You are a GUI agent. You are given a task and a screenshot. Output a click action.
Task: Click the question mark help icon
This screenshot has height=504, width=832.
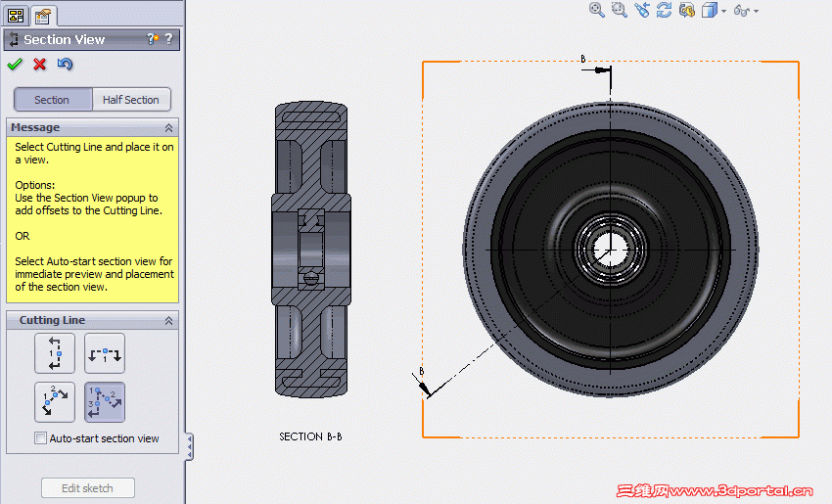pos(168,39)
